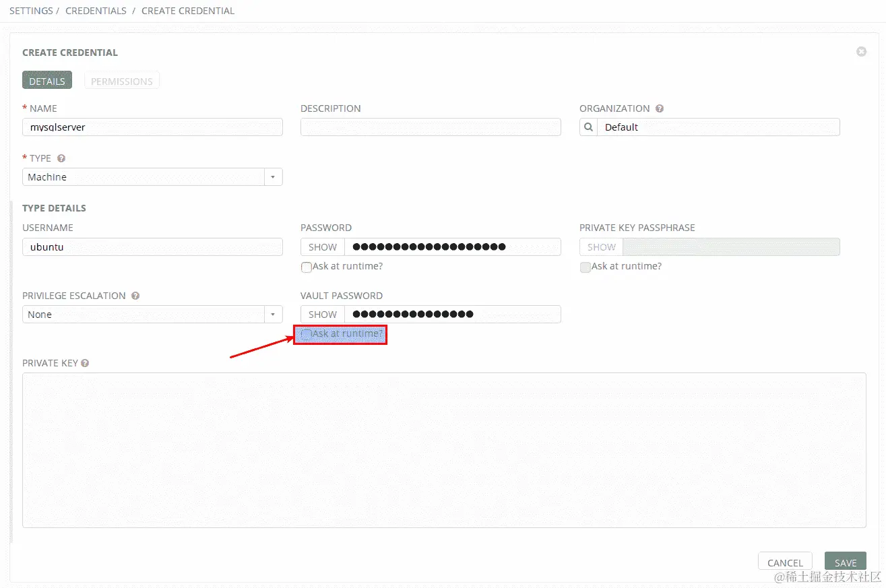This screenshot has height=588, width=886.
Task: Switch to the Details tab
Action: click(47, 80)
